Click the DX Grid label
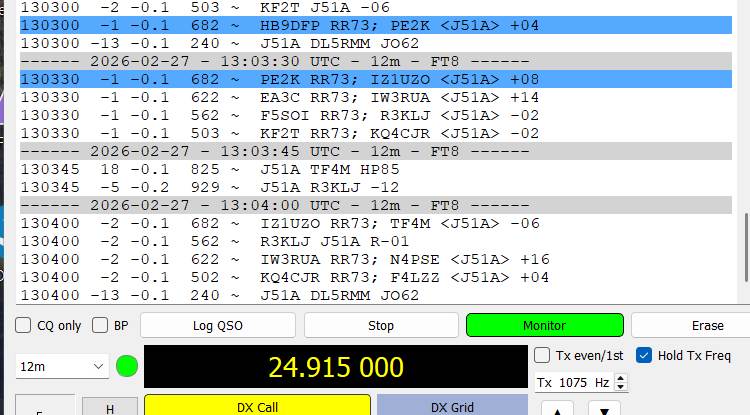750x415 pixels. (452, 406)
